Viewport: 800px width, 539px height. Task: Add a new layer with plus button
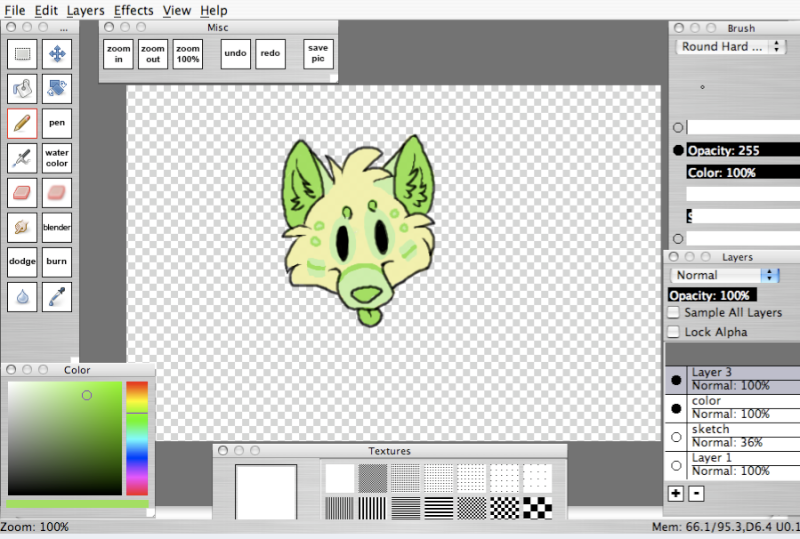pos(676,493)
